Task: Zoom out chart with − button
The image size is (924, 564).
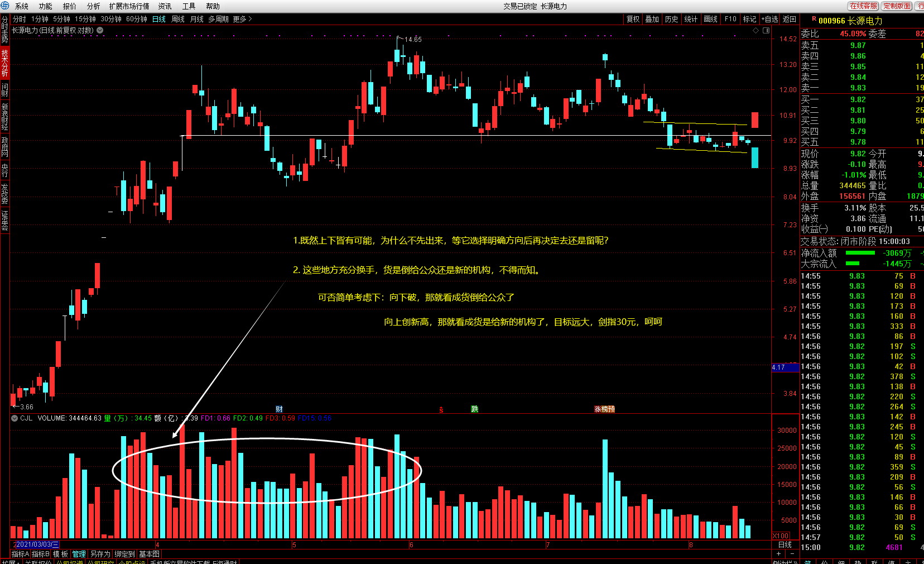Action: pos(792,553)
